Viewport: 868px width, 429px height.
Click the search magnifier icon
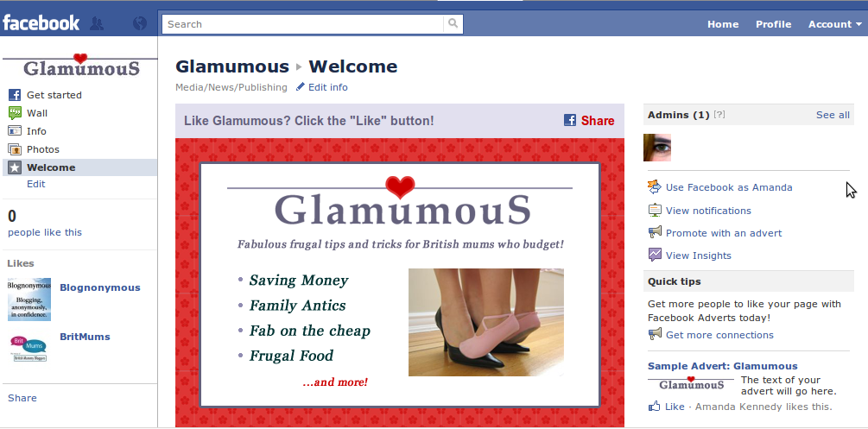tap(453, 24)
